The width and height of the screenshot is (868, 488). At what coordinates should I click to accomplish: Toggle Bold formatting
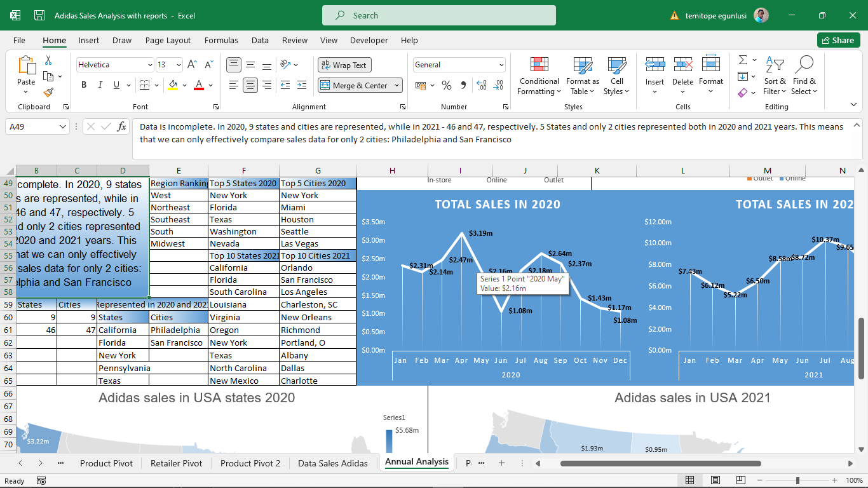[84, 85]
